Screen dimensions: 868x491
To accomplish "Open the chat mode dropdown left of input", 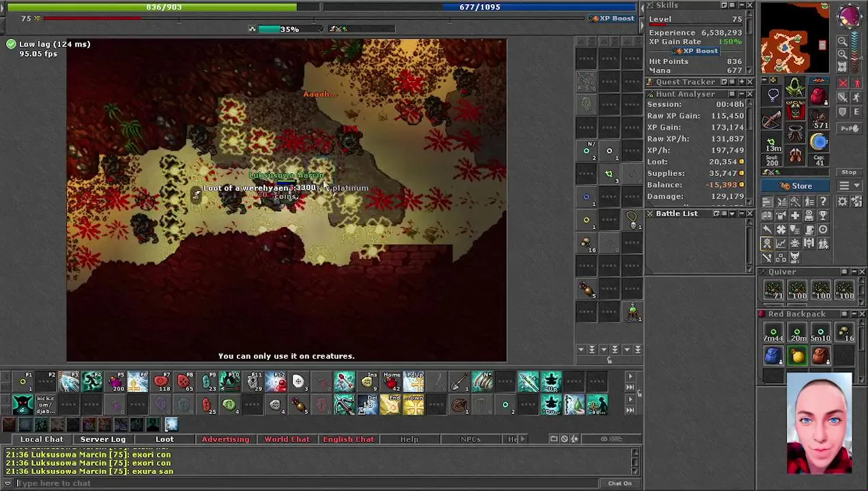I will (x=8, y=483).
